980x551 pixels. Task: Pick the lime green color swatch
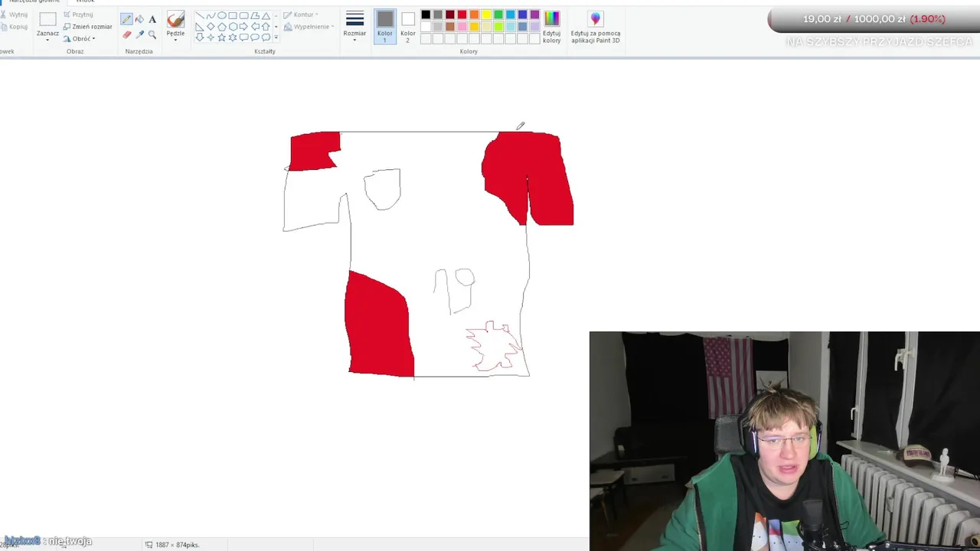tap(498, 27)
